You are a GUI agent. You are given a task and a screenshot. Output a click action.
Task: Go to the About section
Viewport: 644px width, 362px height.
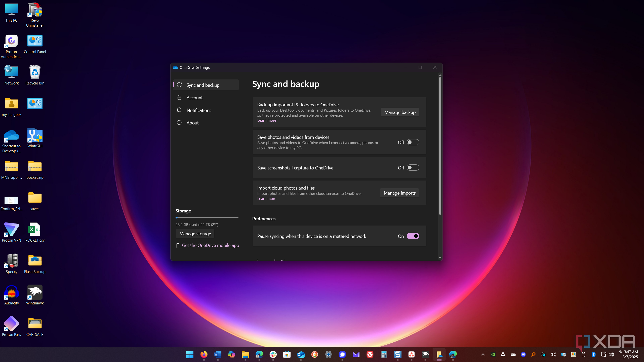coord(206,123)
